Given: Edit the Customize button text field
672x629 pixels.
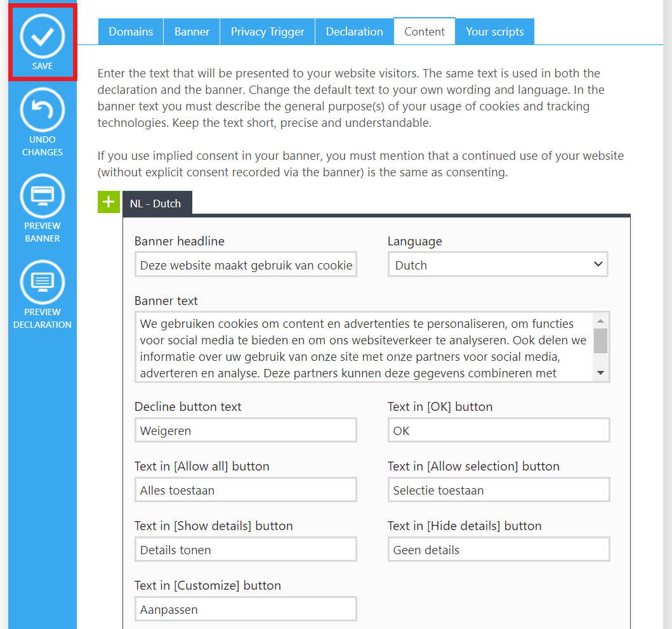Looking at the screenshot, I should (246, 609).
